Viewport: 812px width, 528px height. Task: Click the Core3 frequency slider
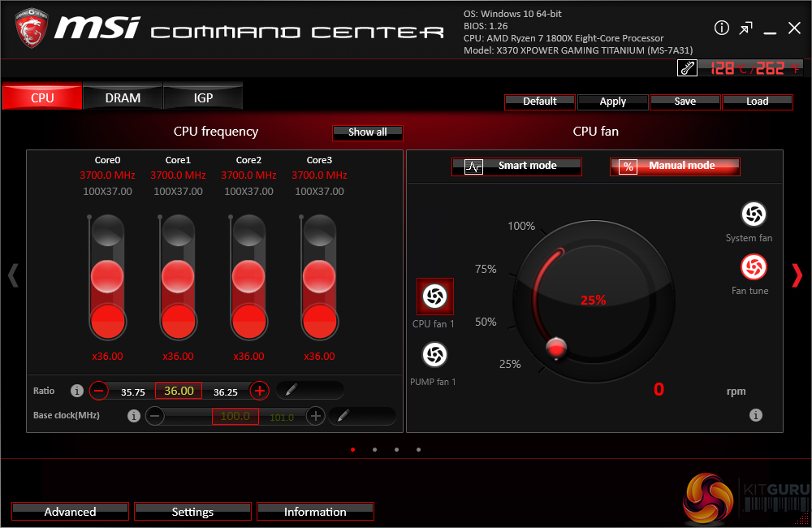pos(319,277)
